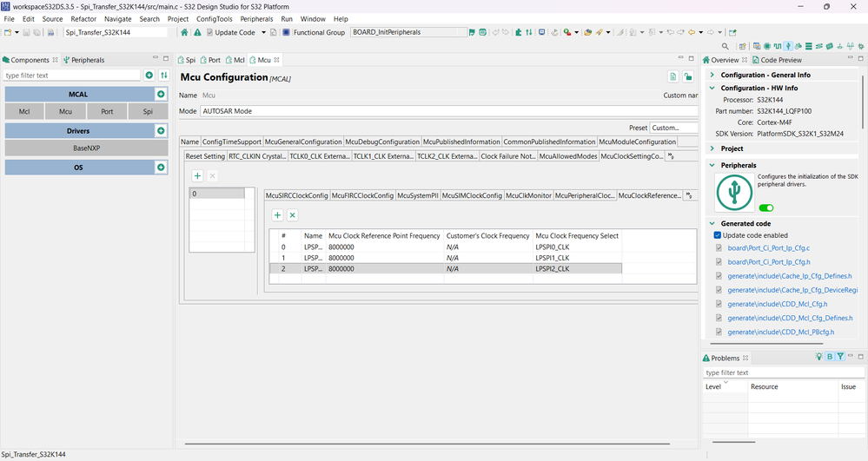
Task: Click the B toggle icon in Problems panel
Action: click(830, 357)
